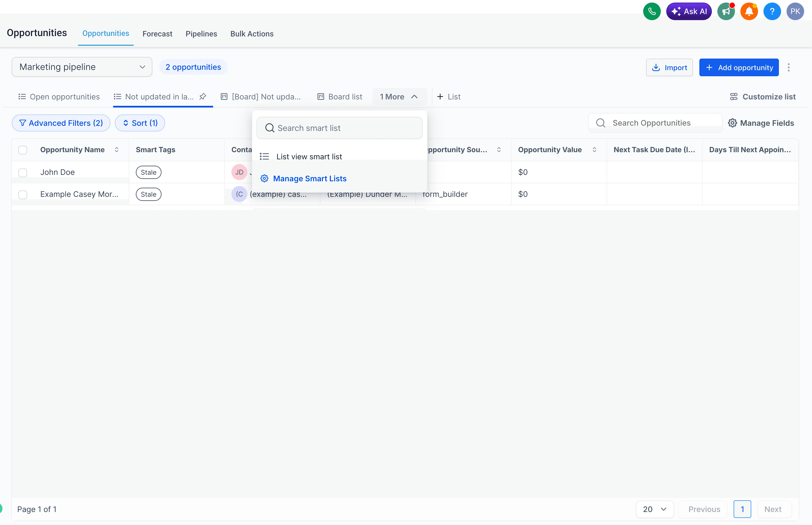Screen dimensions: 812x525
Task: Check the John Doe row checkbox
Action: pos(23,172)
